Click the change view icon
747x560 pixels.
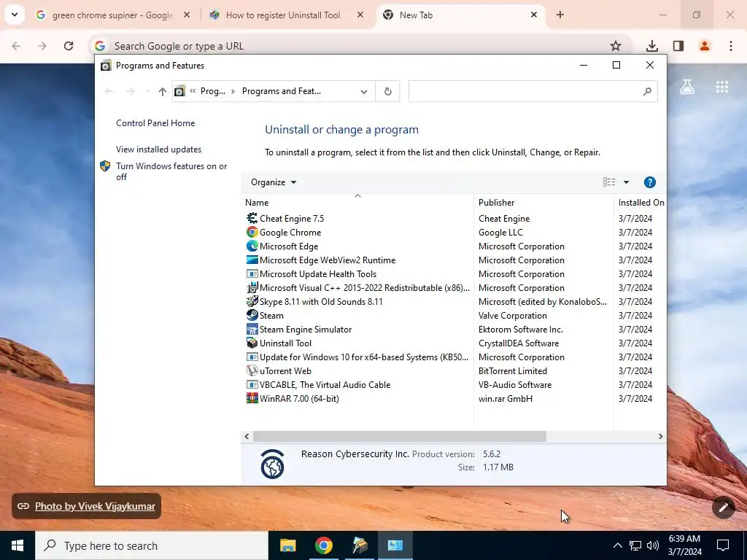609,182
